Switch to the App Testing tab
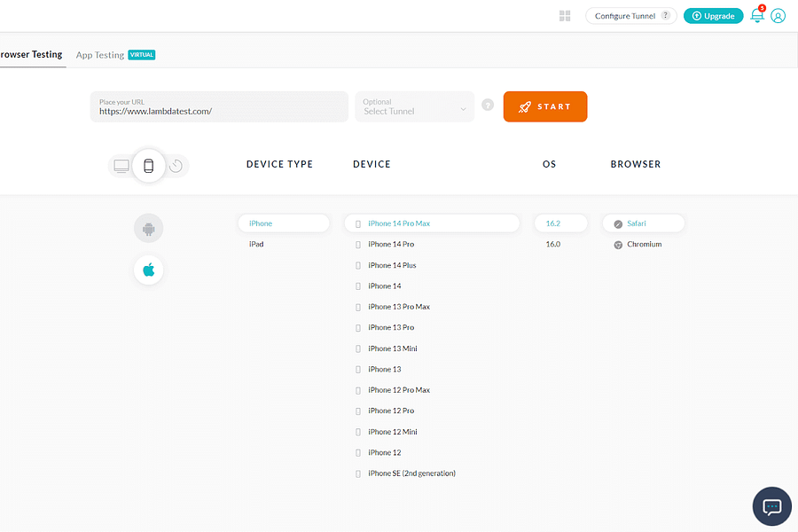Image resolution: width=798 pixels, height=532 pixels. click(x=100, y=54)
